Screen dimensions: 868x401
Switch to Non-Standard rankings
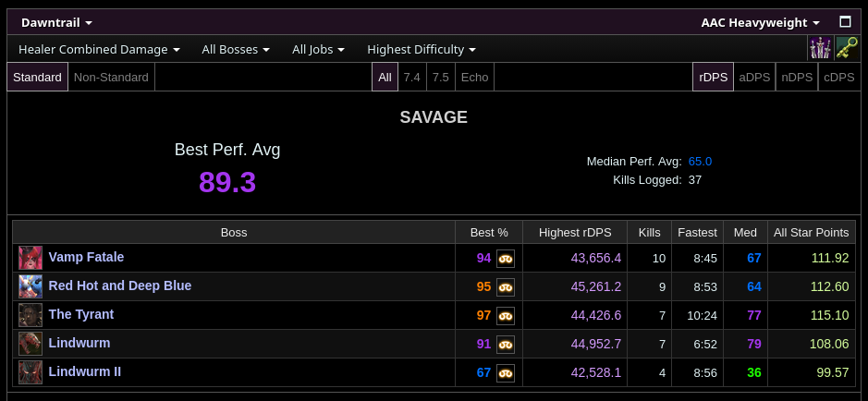point(111,77)
